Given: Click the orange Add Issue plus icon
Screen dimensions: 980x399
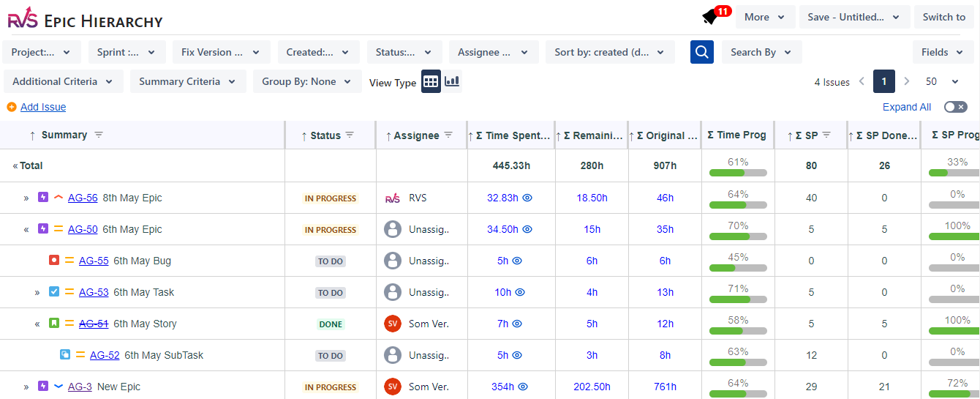Looking at the screenshot, I should pyautogui.click(x=12, y=107).
